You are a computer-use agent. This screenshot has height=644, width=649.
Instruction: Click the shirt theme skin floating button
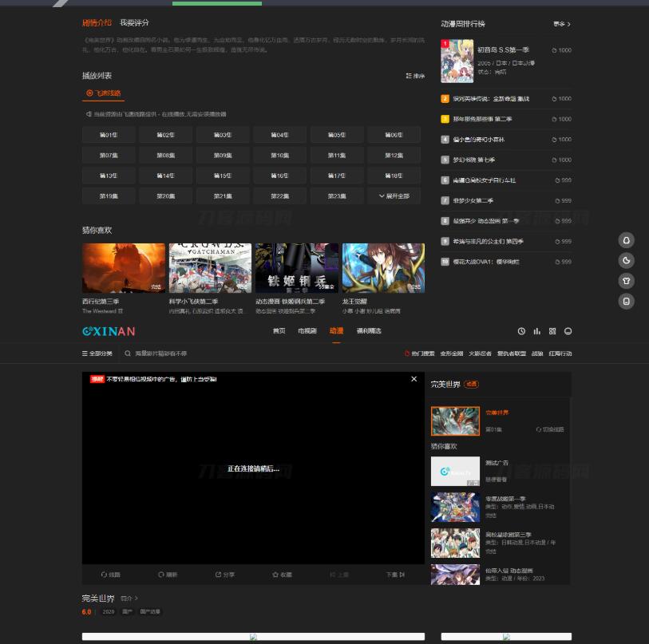point(627,281)
